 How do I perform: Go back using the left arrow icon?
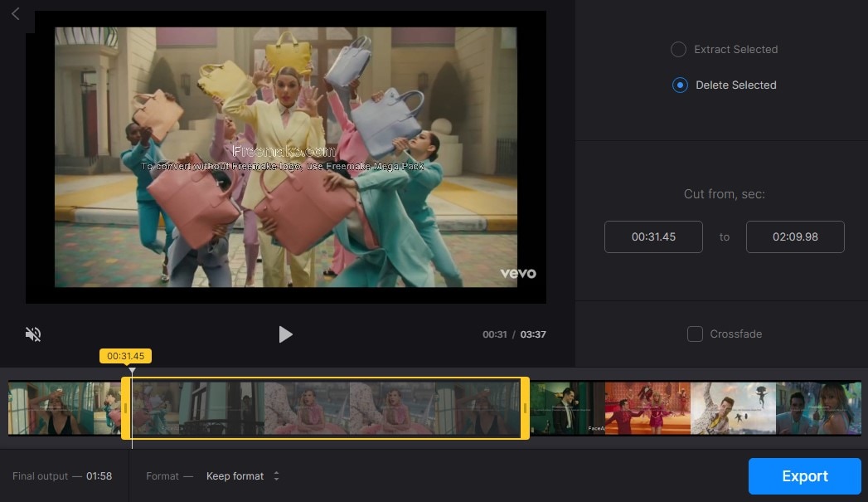16,14
